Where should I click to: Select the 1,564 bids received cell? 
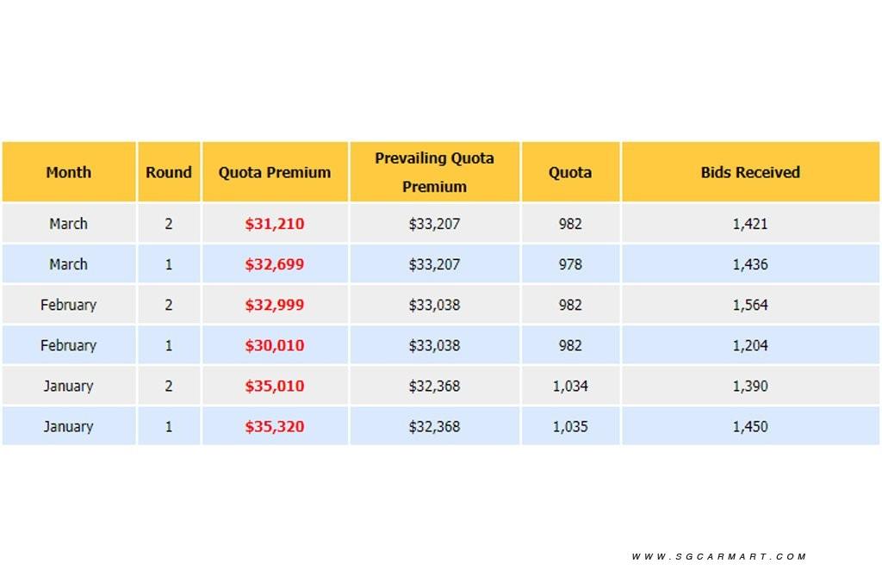pyautogui.click(x=750, y=305)
